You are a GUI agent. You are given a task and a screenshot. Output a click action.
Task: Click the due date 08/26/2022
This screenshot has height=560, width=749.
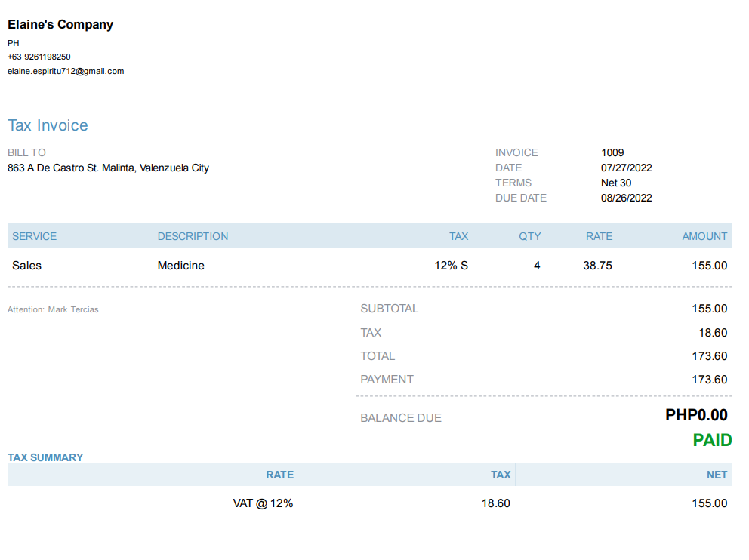click(x=626, y=198)
